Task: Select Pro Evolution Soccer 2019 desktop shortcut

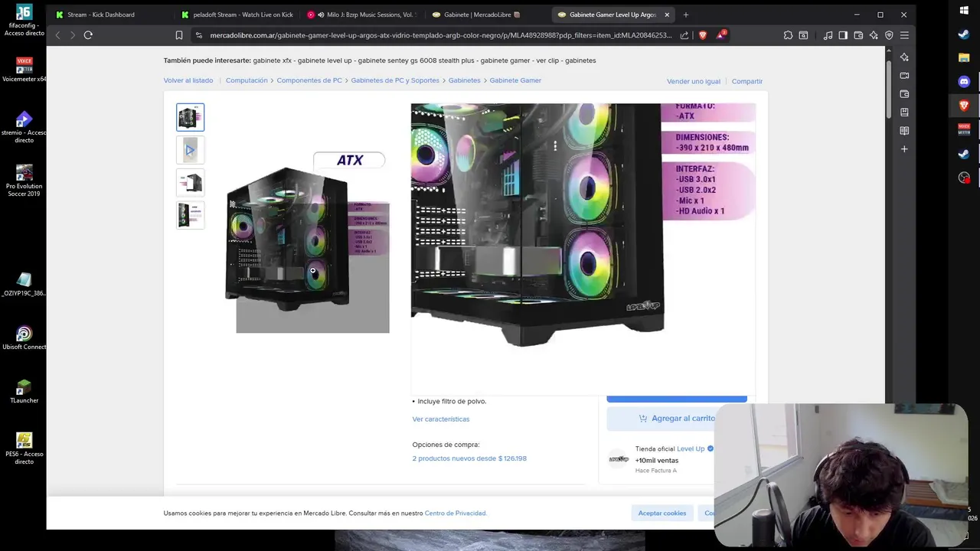Action: point(24,181)
